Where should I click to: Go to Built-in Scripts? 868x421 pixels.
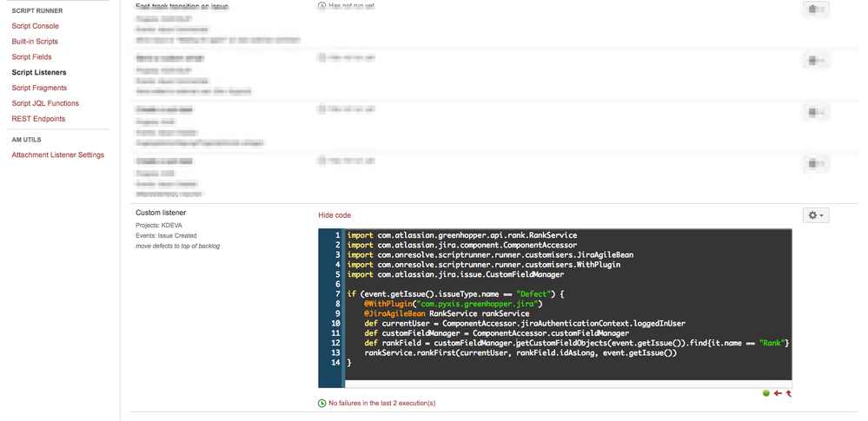(35, 42)
